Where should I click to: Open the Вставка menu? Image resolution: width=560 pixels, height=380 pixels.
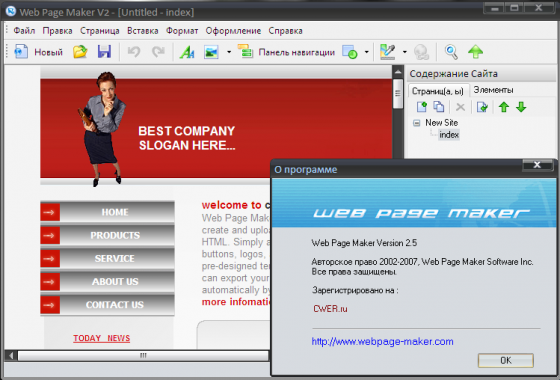tap(142, 31)
